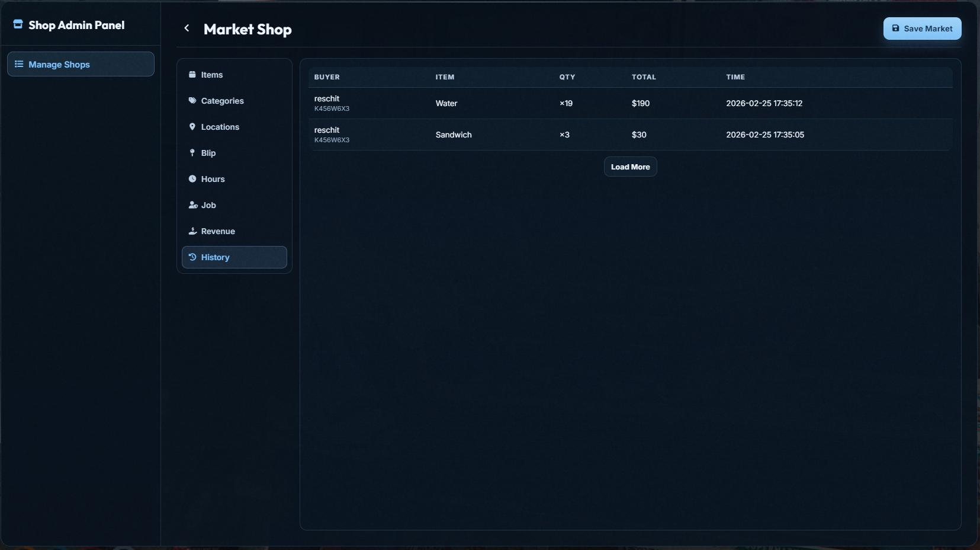980x550 pixels.
Task: Click the $190 total cell
Action: click(x=641, y=103)
